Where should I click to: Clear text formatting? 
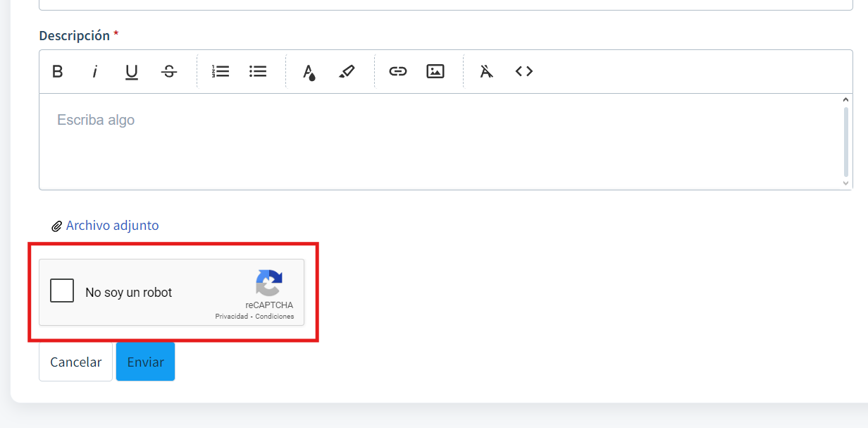[486, 71]
